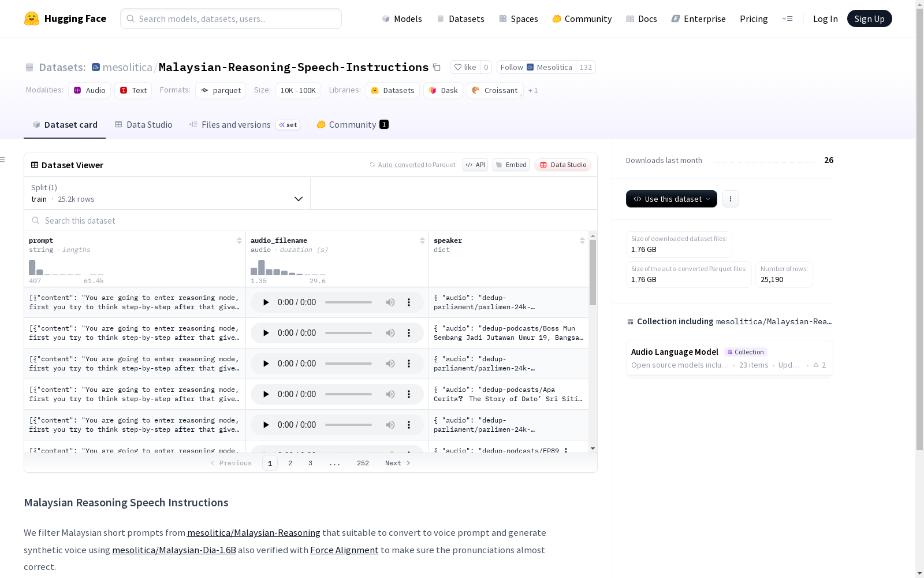
Task: Switch to the Data Studio tab
Action: point(144,125)
